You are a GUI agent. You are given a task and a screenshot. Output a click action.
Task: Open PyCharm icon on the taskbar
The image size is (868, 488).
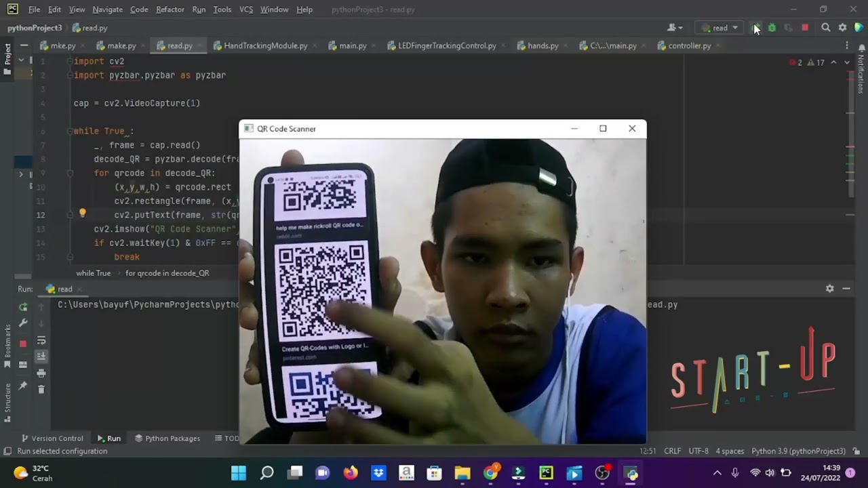546,472
